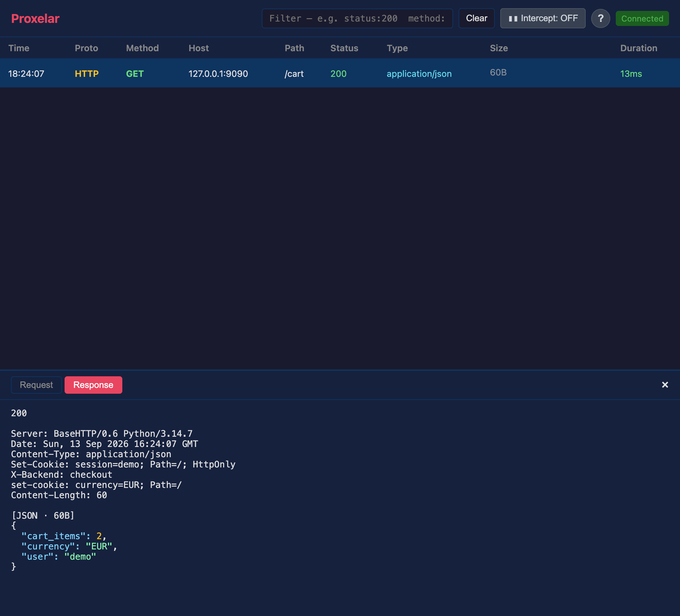Screen dimensions: 680x616
Task: Click the /cart path cell
Action: 294,74
